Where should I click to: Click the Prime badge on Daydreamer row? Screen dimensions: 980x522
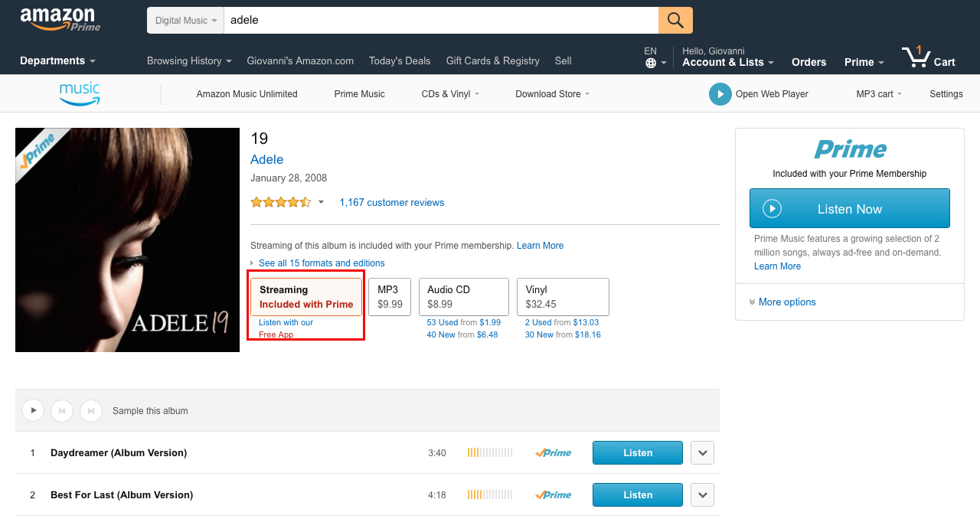[554, 453]
